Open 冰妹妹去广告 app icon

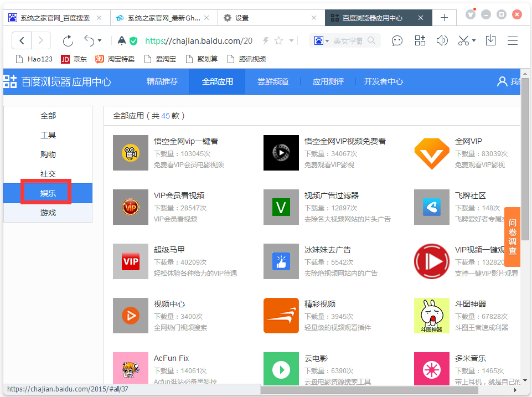coord(281,261)
